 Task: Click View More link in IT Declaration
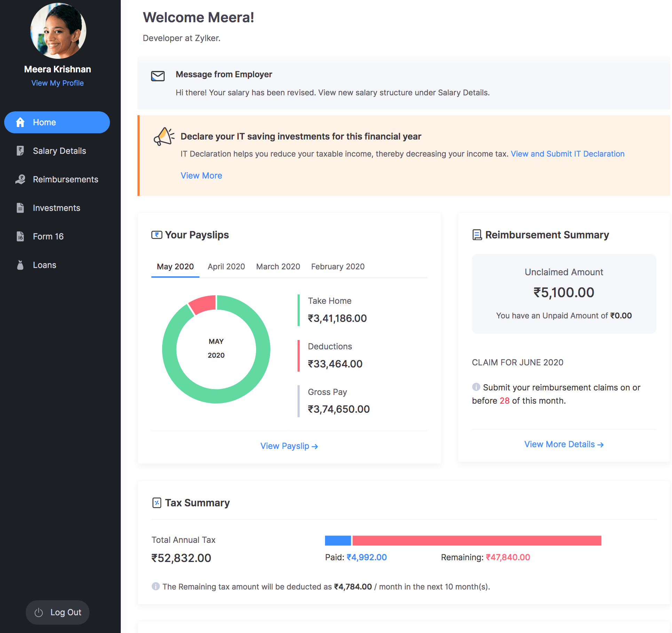(x=201, y=175)
